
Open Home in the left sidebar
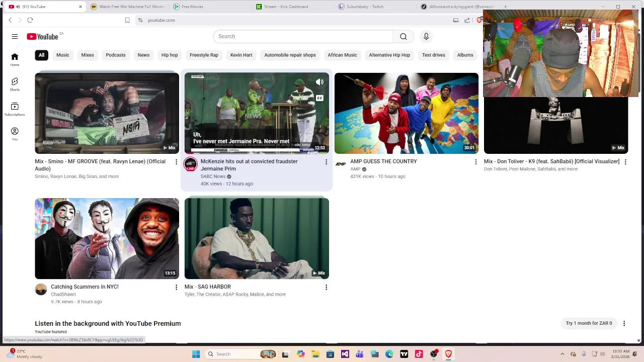click(15, 59)
